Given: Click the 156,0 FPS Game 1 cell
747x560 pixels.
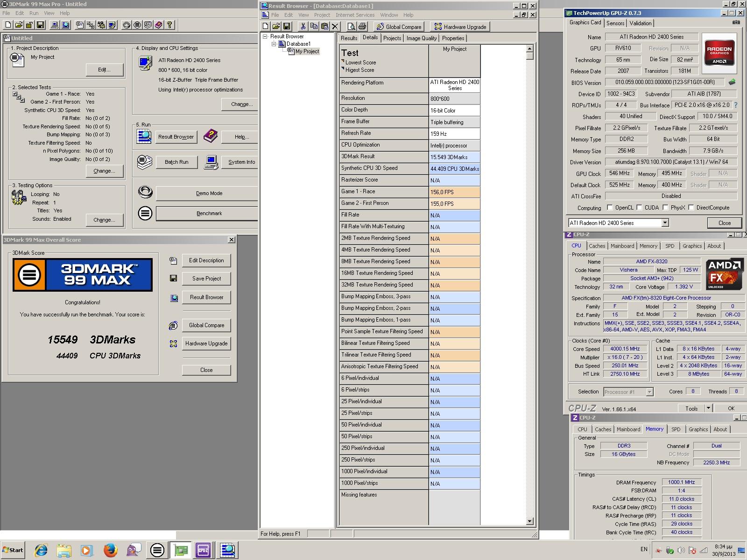Looking at the screenshot, I should tap(454, 192).
